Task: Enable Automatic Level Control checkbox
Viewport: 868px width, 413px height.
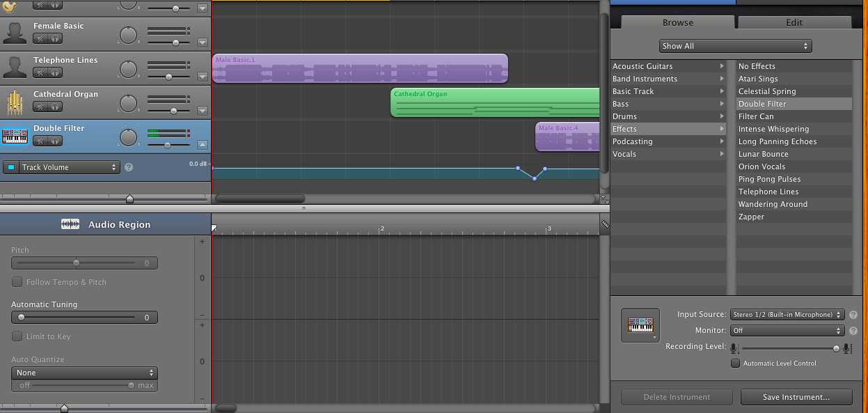Action: (735, 364)
